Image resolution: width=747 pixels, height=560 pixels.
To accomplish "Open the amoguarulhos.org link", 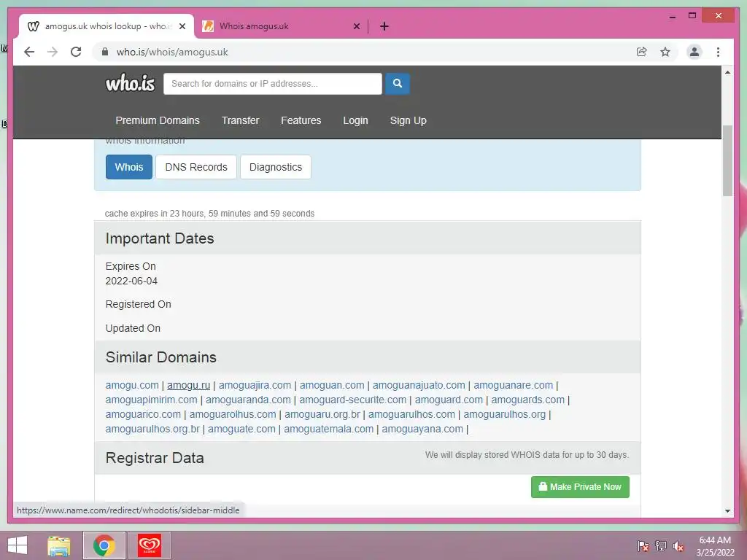I will [505, 415].
